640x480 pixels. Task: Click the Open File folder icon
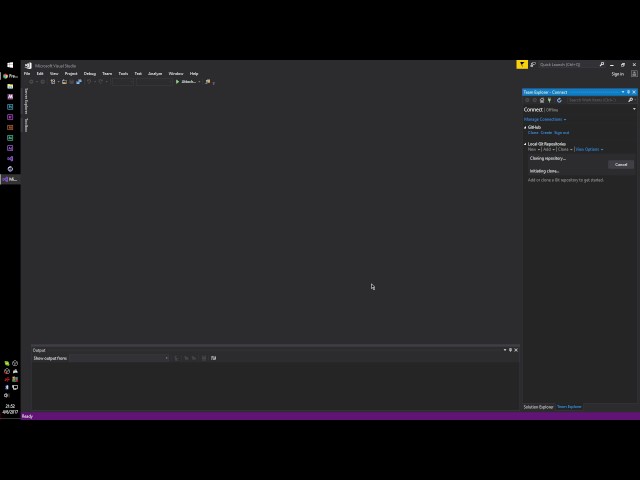click(64, 82)
